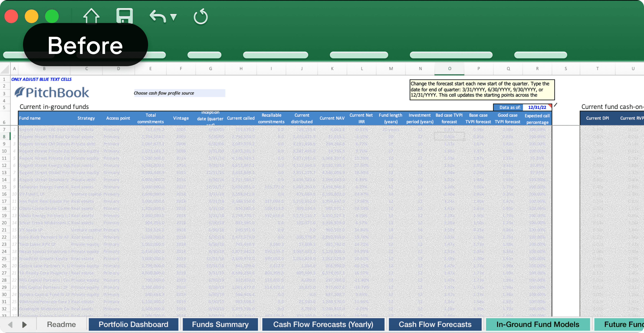
Task: Open the Undo history dropdown arrow
Action: pyautogui.click(x=174, y=17)
